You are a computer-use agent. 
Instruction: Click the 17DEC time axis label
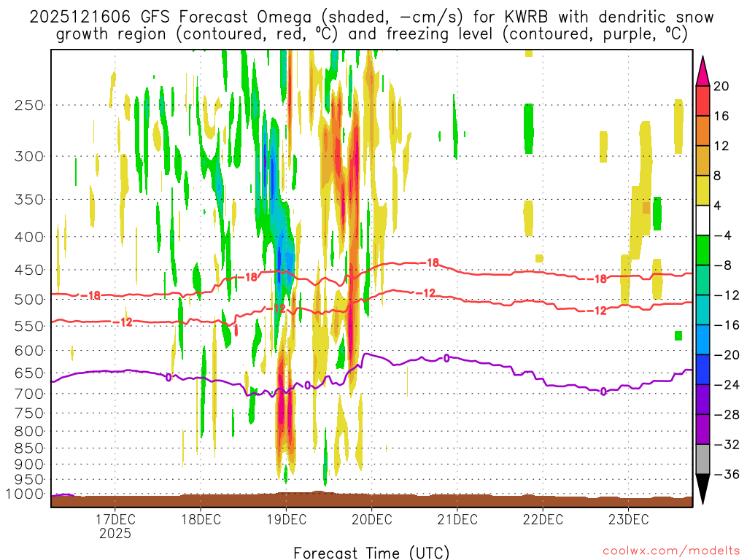pos(115,519)
